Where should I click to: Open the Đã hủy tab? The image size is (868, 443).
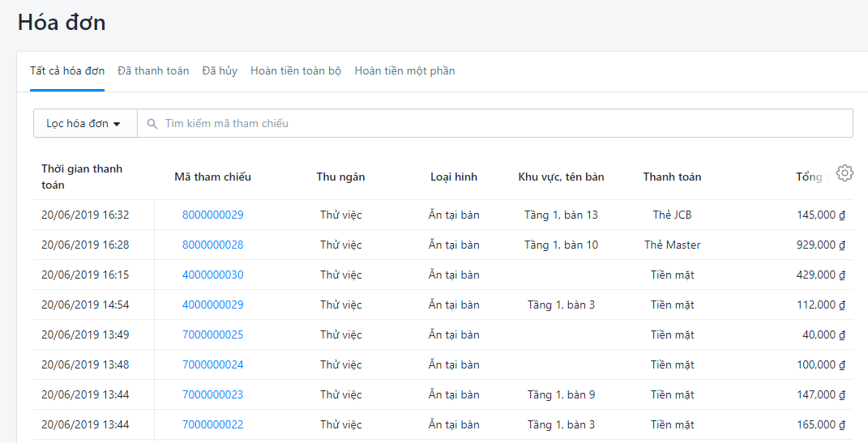pos(220,71)
